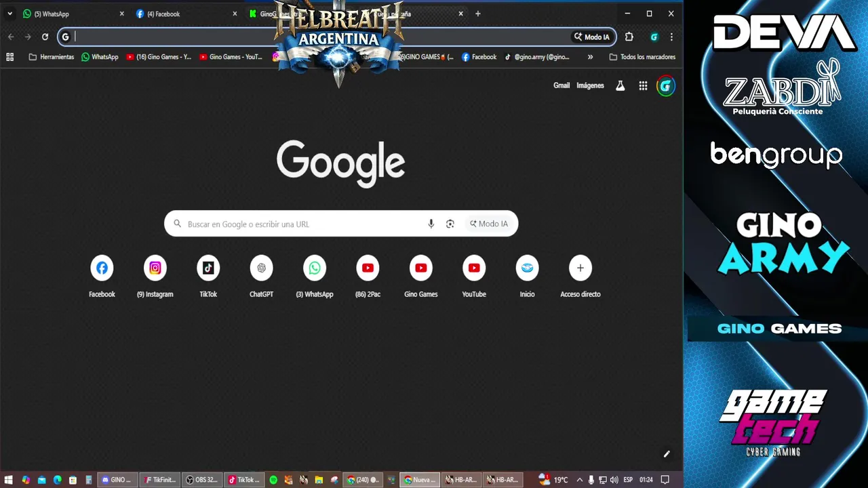
Task: Reload the current page
Action: [45, 37]
